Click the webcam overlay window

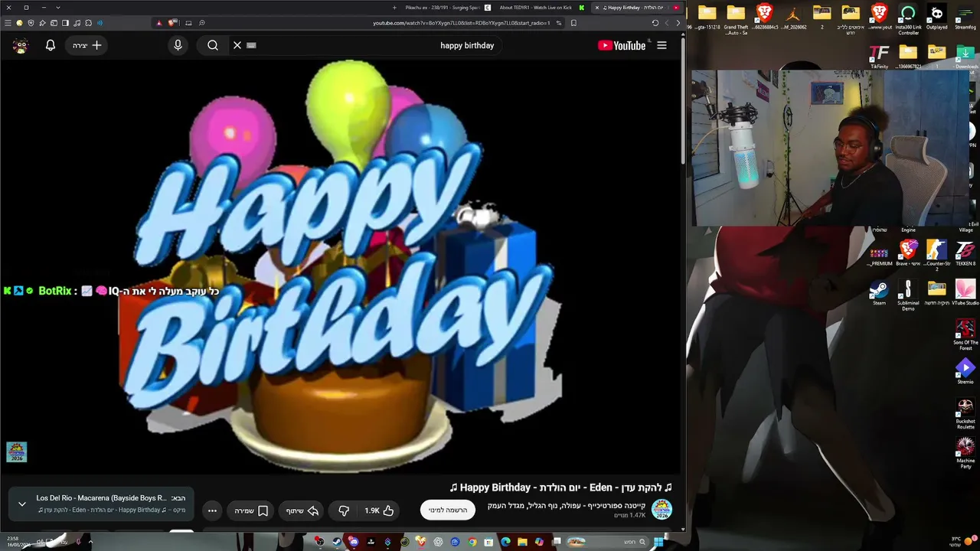[x=831, y=148]
